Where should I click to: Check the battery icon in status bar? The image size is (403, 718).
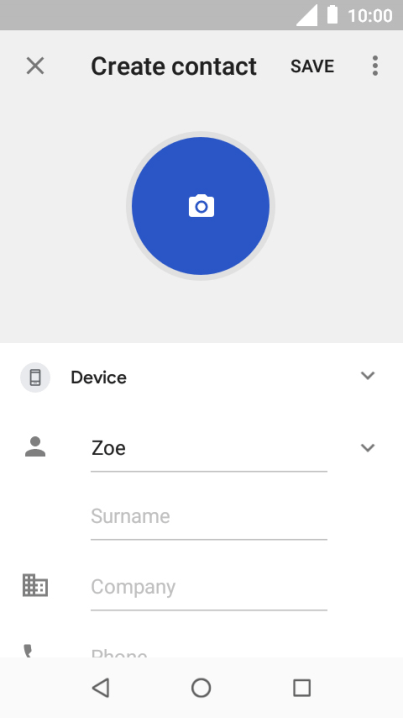(x=332, y=15)
